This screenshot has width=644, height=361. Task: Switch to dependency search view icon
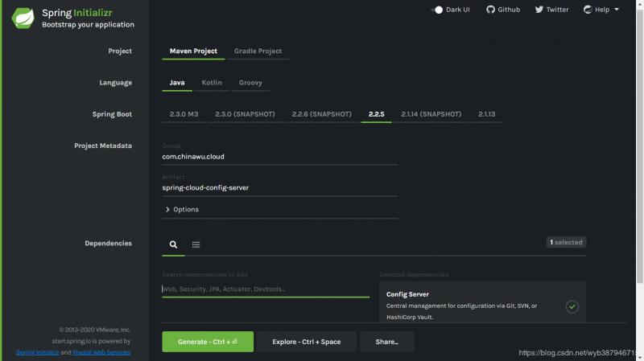pos(173,244)
